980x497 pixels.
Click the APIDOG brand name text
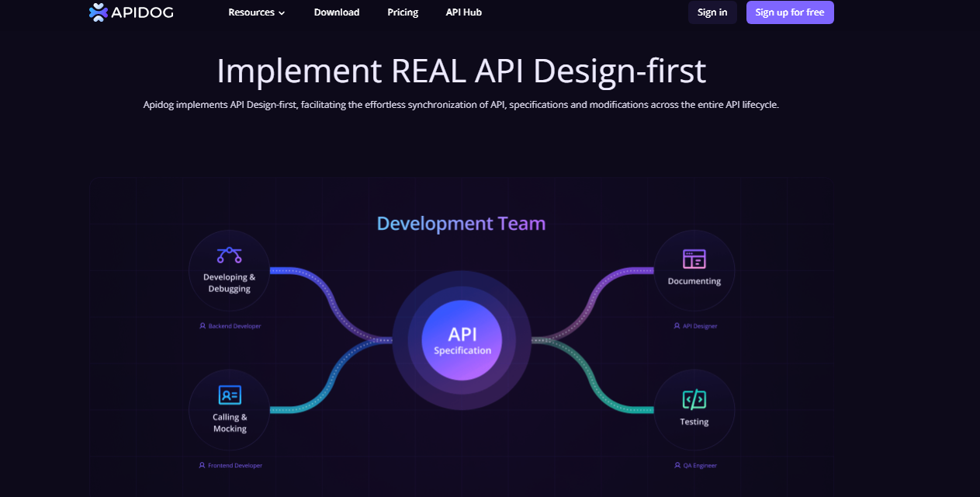pos(143,12)
